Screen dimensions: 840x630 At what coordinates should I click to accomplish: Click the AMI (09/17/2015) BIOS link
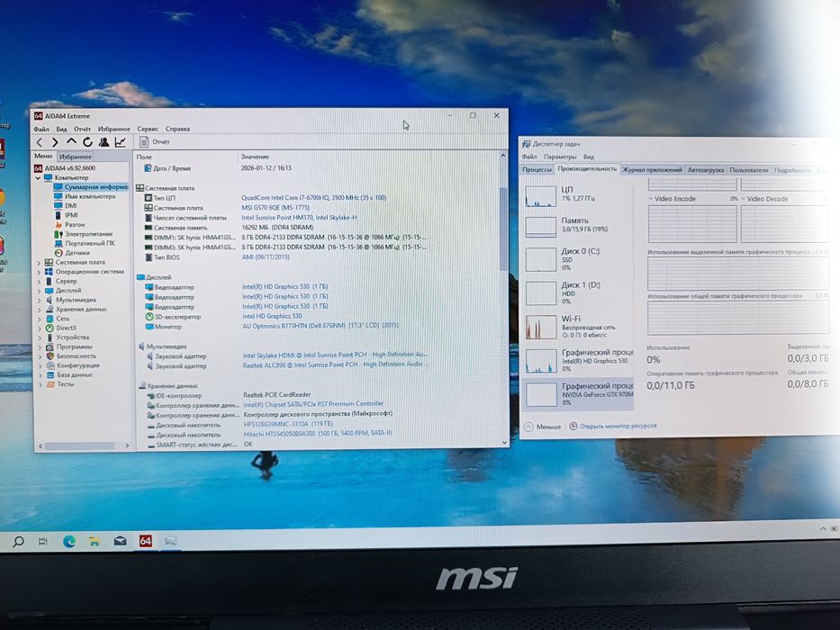point(266,257)
